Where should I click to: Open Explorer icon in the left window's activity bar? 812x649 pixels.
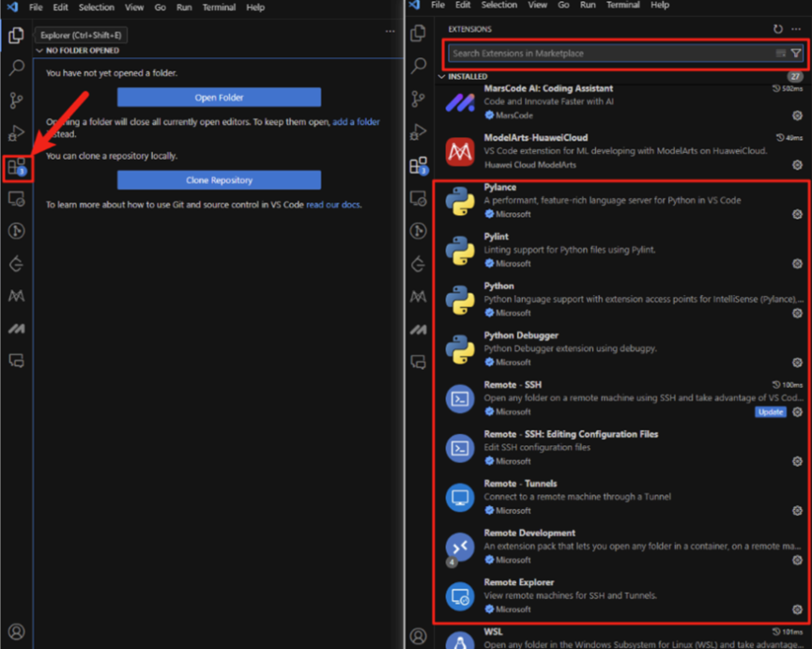point(16,36)
